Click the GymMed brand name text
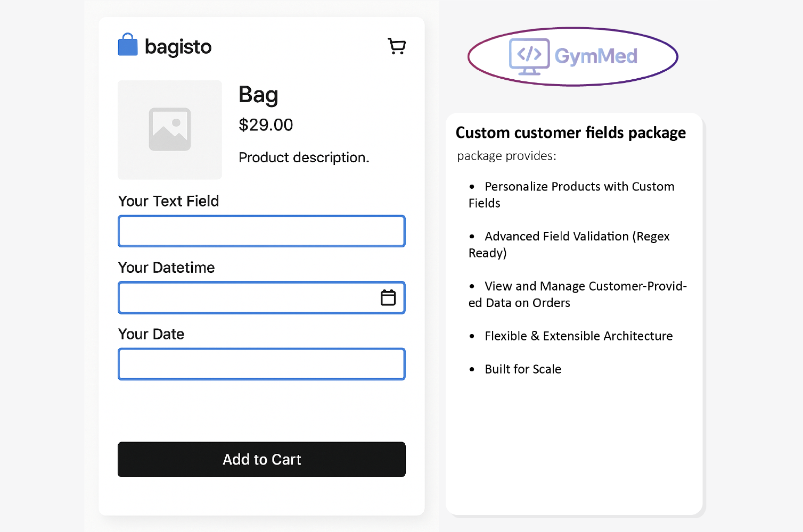This screenshot has width=803, height=532. pyautogui.click(x=596, y=56)
